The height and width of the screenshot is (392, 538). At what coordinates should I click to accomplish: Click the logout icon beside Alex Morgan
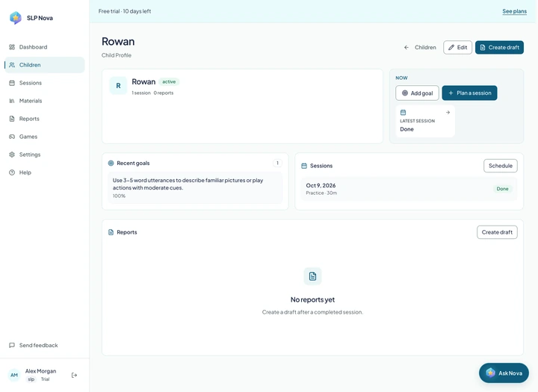(x=74, y=375)
